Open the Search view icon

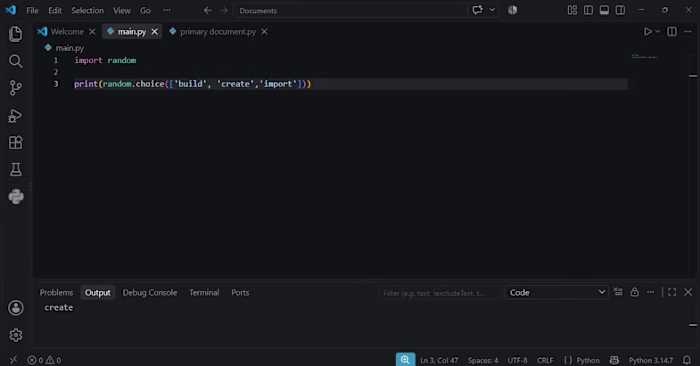click(x=16, y=61)
